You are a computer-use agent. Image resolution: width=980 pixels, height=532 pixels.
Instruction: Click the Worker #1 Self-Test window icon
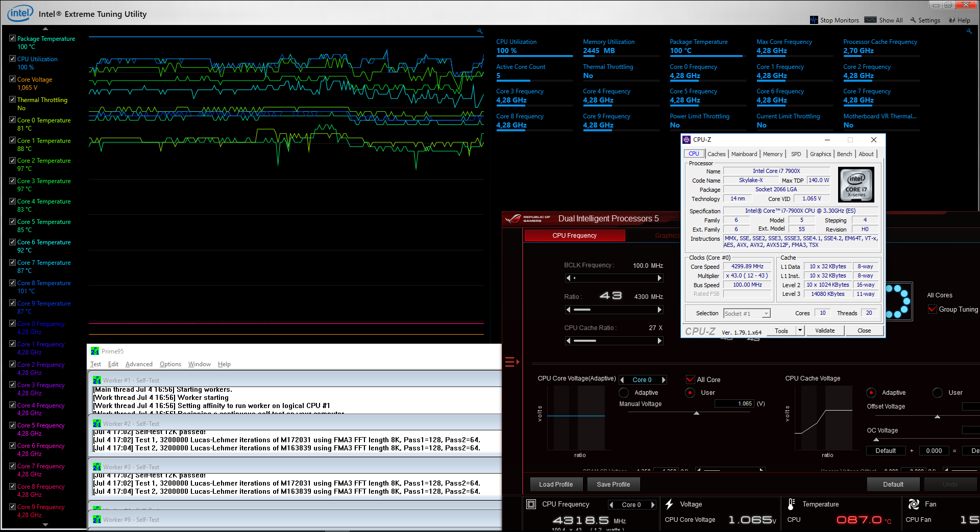point(97,380)
